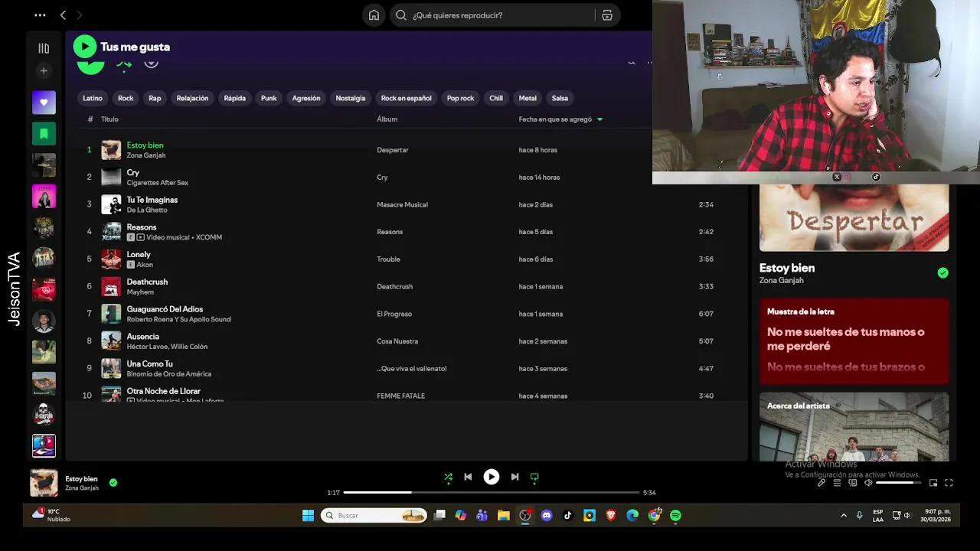Open green bookmark Episodes tile in sidebar
This screenshot has height=551, width=980.
(44, 134)
